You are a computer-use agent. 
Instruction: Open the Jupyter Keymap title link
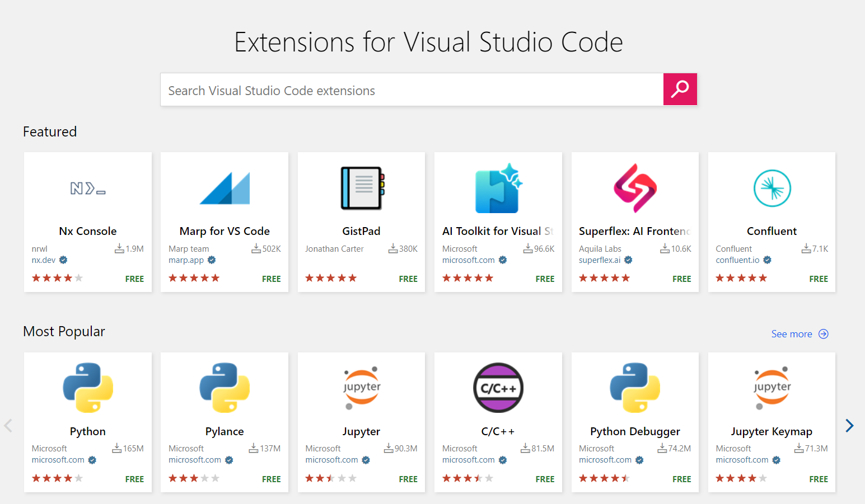pyautogui.click(x=772, y=431)
